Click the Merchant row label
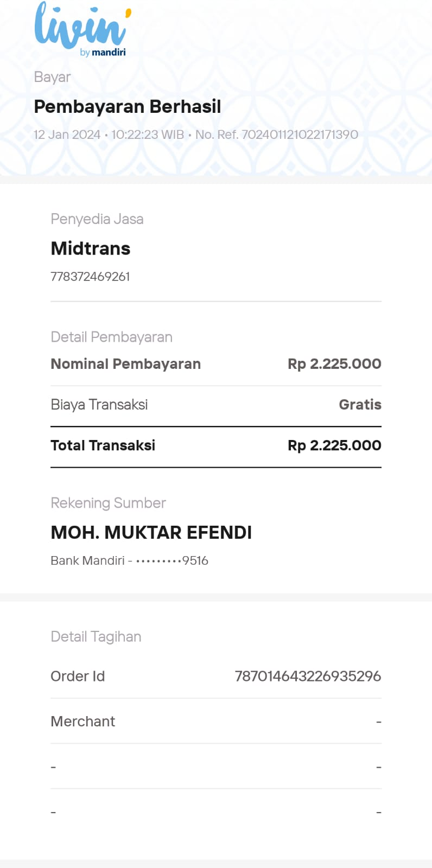 83,722
